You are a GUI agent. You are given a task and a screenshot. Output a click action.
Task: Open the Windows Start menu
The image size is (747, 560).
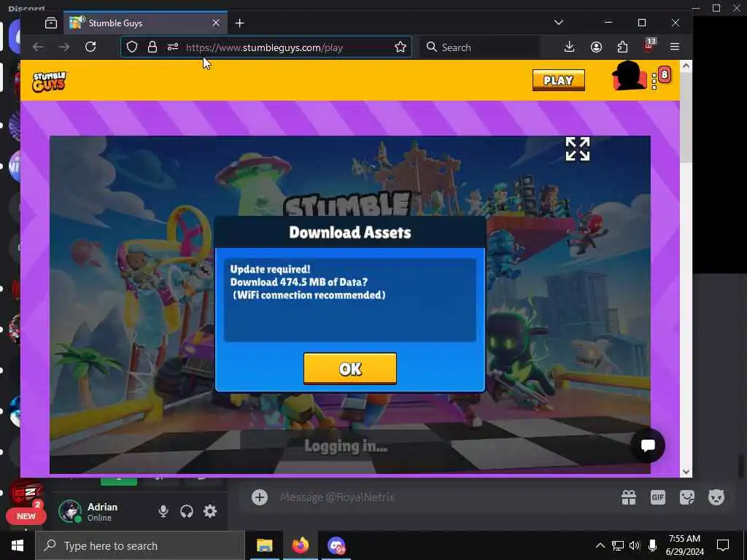click(x=18, y=545)
